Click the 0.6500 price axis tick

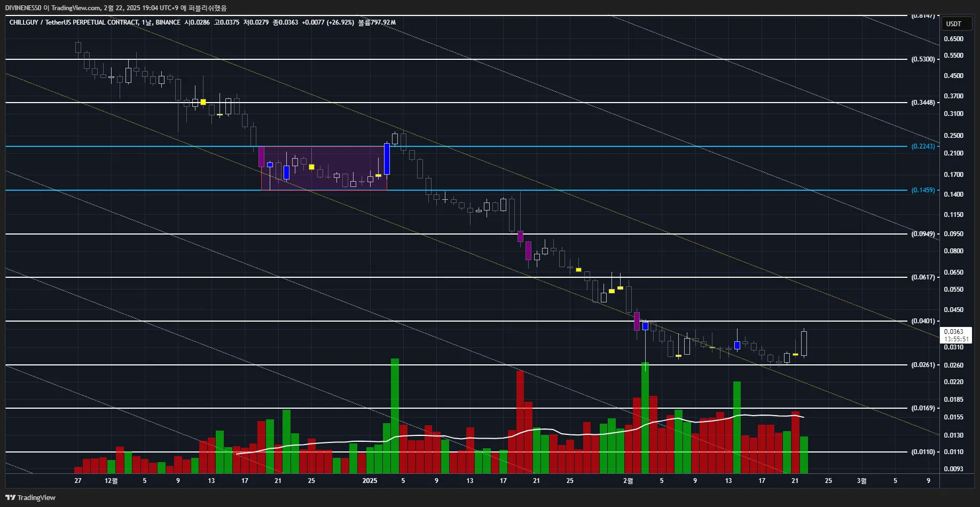coord(954,39)
